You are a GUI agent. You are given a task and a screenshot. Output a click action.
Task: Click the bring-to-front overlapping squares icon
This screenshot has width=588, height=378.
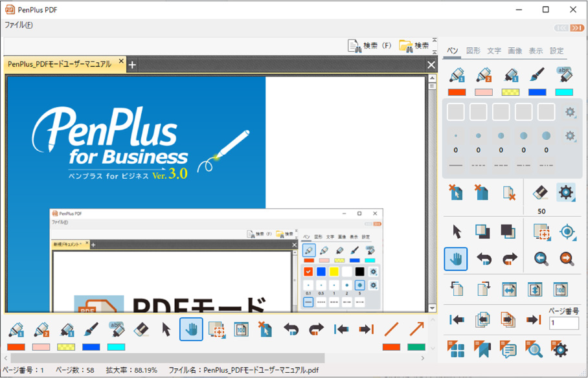coord(482,231)
